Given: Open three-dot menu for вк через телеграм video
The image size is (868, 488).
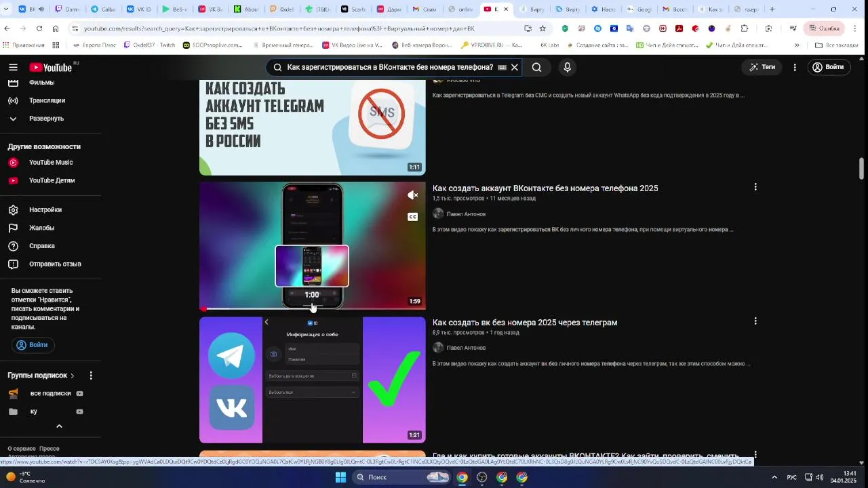Looking at the screenshot, I should 755,321.
